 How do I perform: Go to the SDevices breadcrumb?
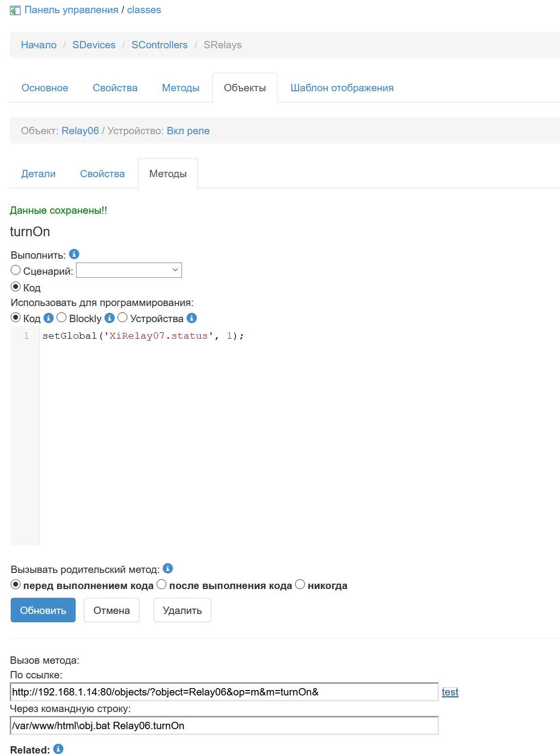pyautogui.click(x=94, y=45)
